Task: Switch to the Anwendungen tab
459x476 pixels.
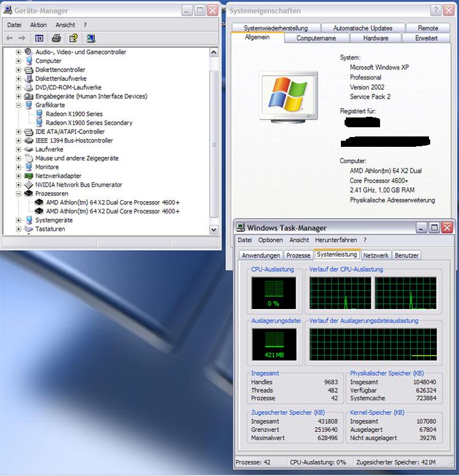Action: point(261,255)
